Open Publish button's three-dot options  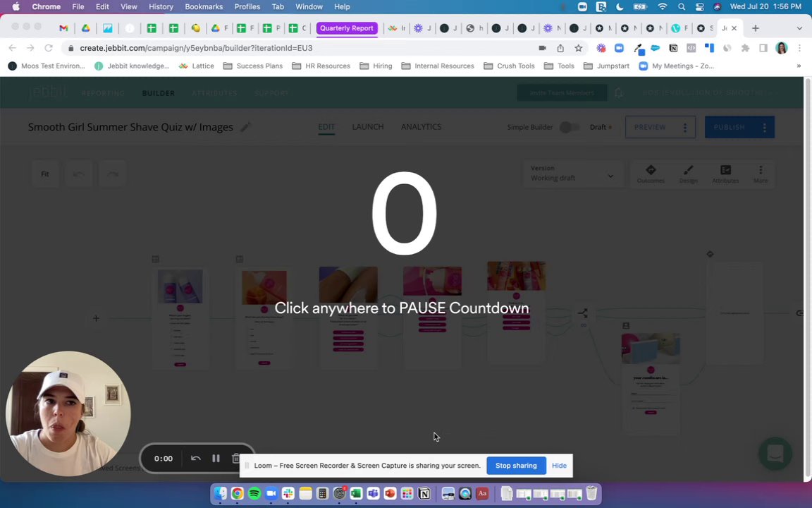point(764,127)
